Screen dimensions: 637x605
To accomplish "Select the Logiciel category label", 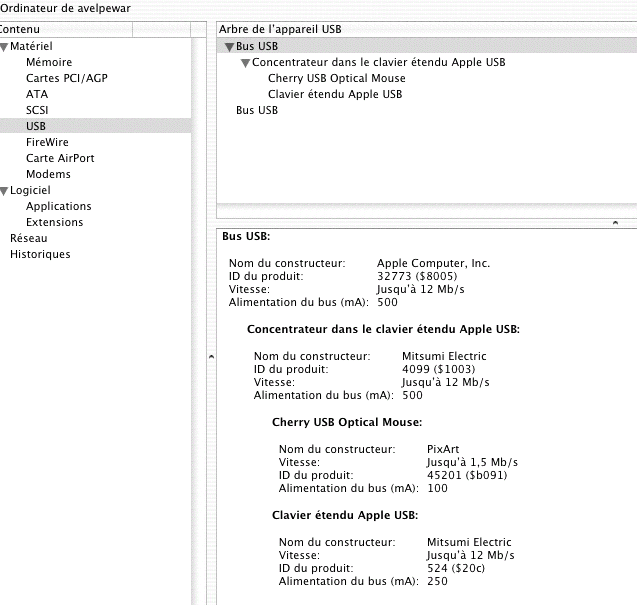I will pyautogui.click(x=30, y=190).
